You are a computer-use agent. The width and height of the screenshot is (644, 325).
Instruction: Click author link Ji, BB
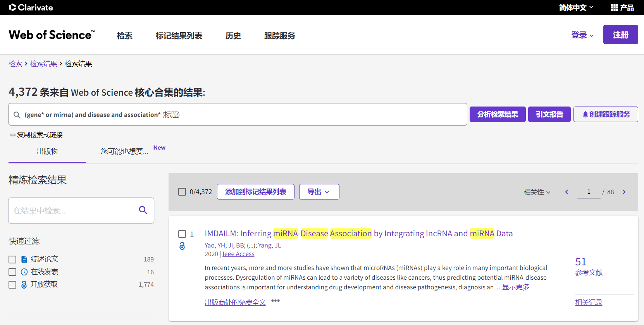pos(236,245)
